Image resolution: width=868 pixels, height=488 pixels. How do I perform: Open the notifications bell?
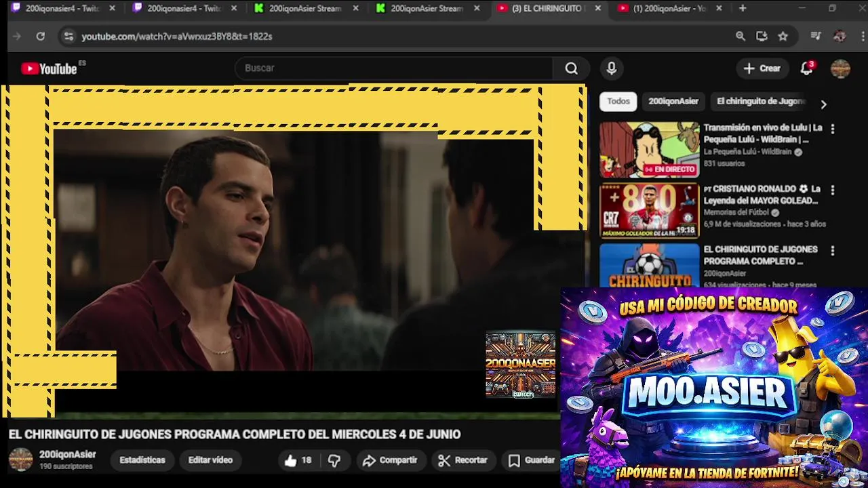[806, 68]
